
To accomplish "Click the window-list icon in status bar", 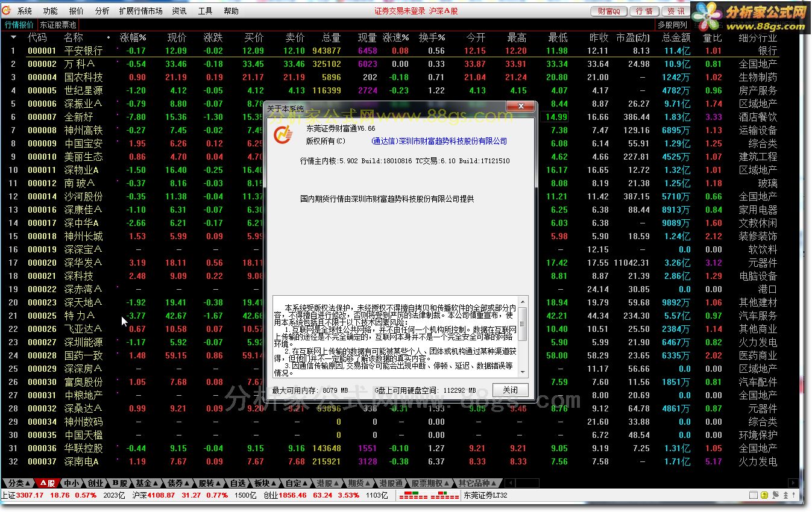I will click(x=754, y=495).
